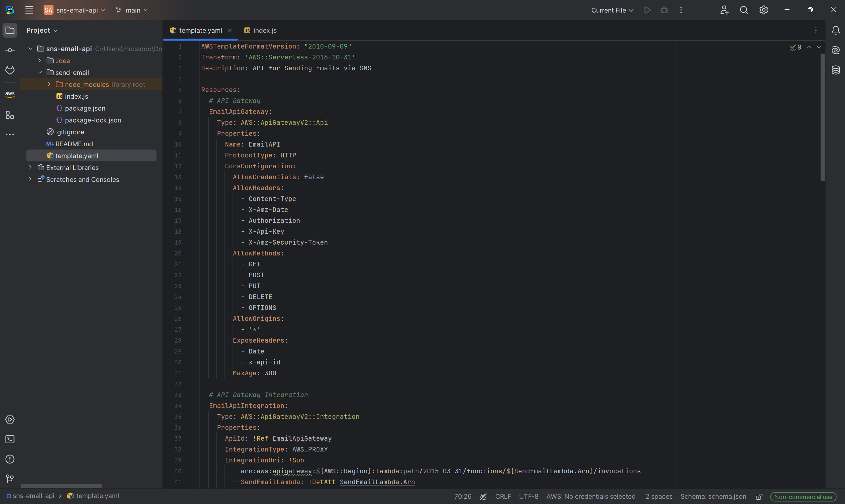Open the Terminal tool window

point(10,439)
